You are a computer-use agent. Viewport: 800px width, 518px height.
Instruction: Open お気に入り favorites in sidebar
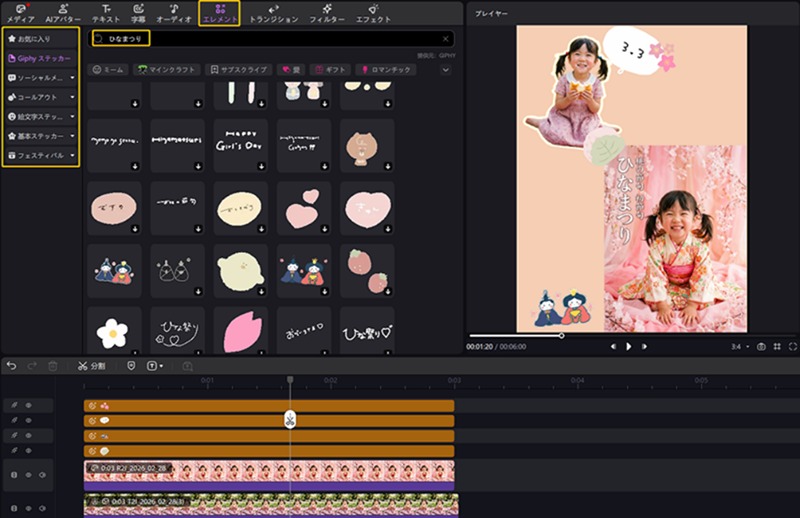(x=40, y=39)
